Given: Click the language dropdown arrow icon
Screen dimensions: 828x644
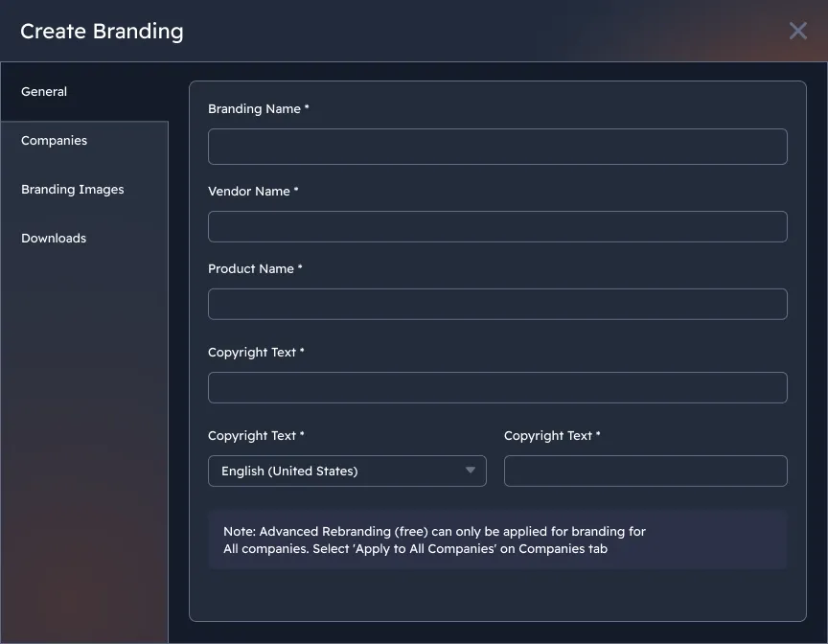Looking at the screenshot, I should pos(471,471).
